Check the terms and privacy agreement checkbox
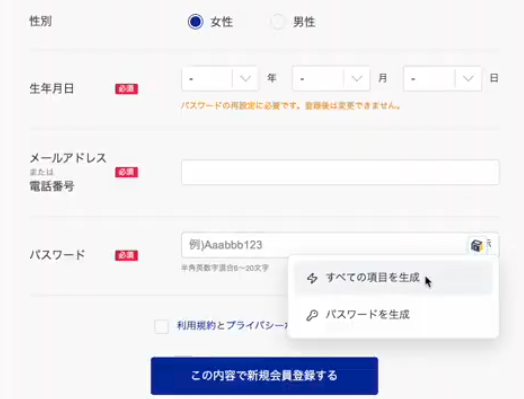Viewport: 524px width, 399px height. coord(161,326)
